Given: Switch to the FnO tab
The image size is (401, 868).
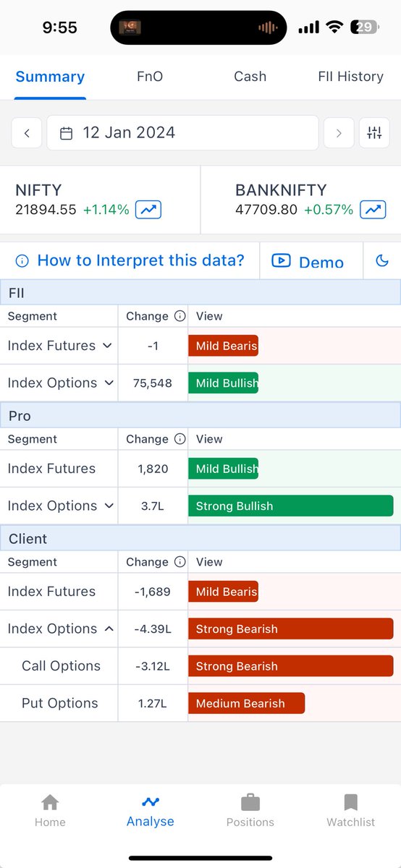Looking at the screenshot, I should pos(151,76).
